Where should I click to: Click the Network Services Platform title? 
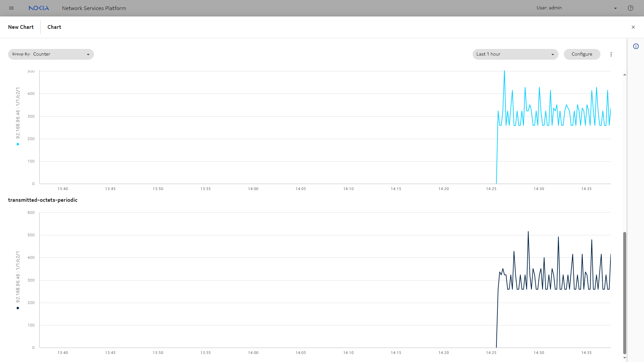[94, 8]
